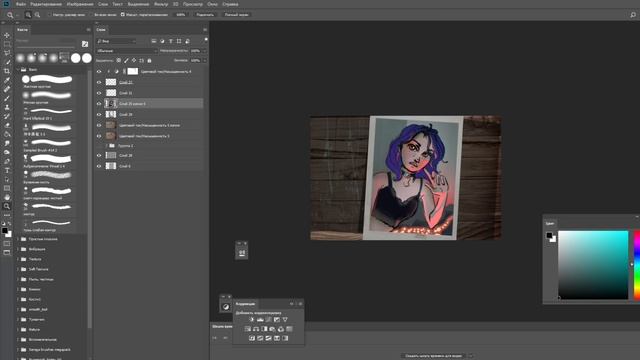Click the Подогнать button
Viewport: 640px width, 360px height.
click(205, 15)
